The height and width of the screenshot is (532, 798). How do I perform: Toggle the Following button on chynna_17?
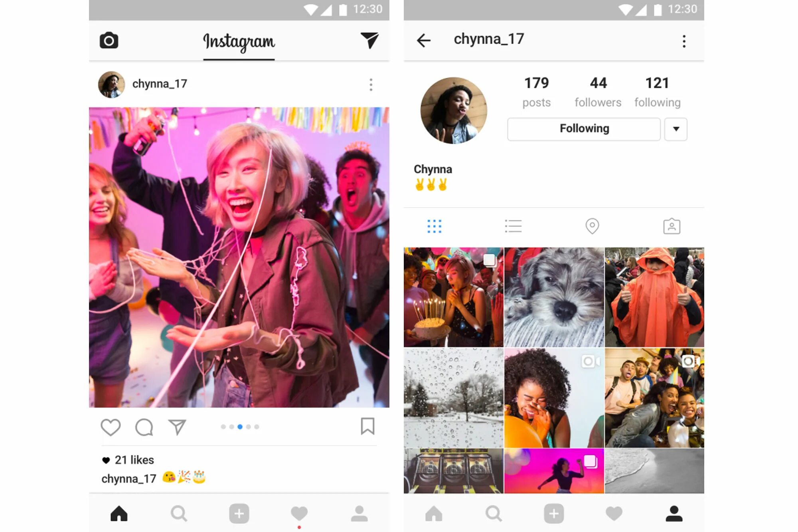coord(584,128)
